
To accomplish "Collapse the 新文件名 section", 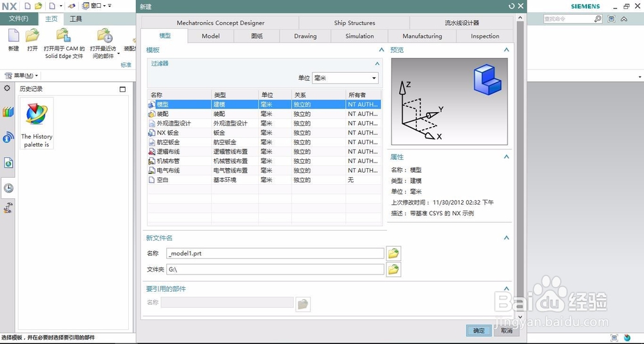I will click(506, 238).
